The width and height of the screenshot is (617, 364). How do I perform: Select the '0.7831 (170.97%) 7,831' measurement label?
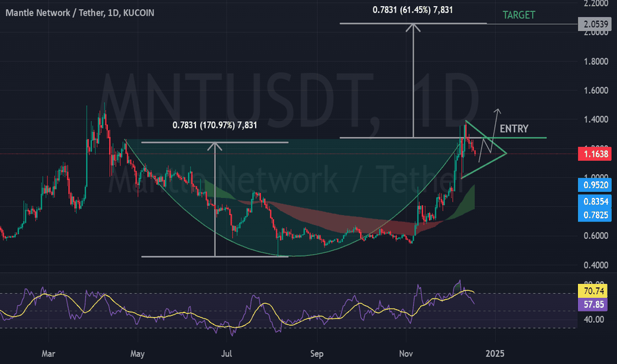point(215,125)
